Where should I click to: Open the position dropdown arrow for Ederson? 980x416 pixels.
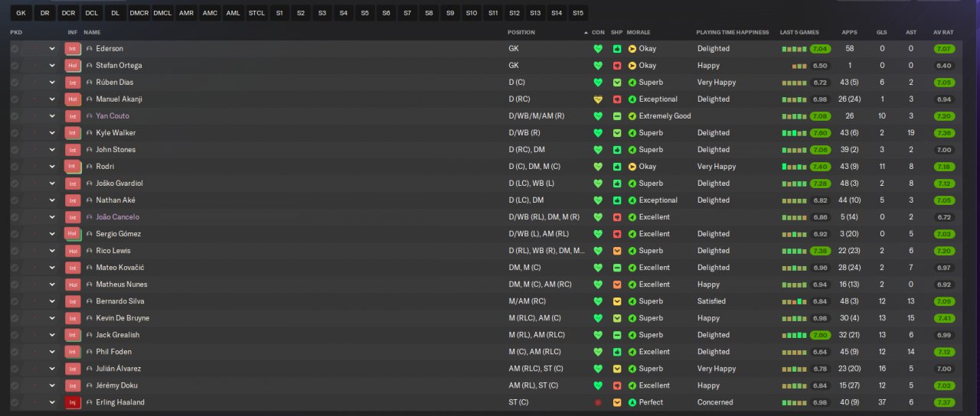click(x=52, y=48)
